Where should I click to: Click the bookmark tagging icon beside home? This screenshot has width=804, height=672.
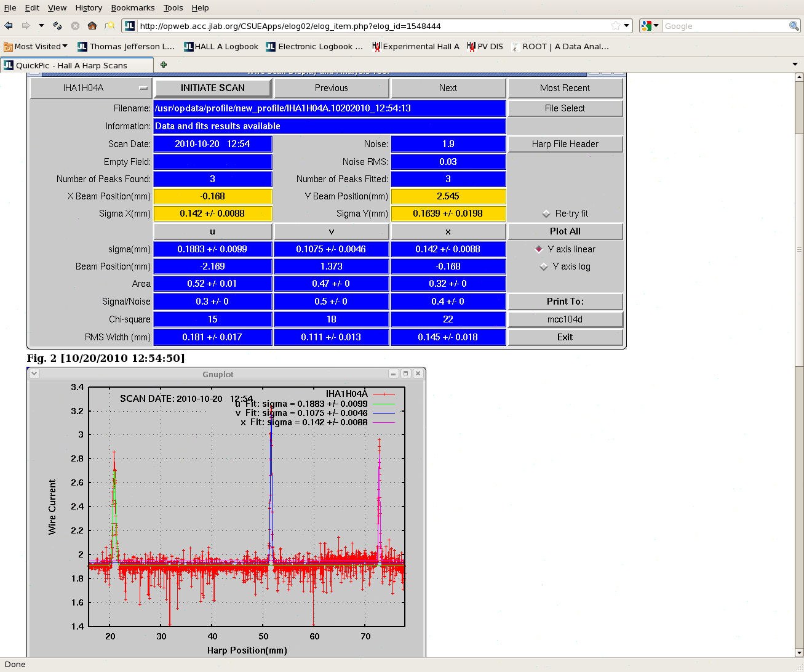tap(109, 26)
